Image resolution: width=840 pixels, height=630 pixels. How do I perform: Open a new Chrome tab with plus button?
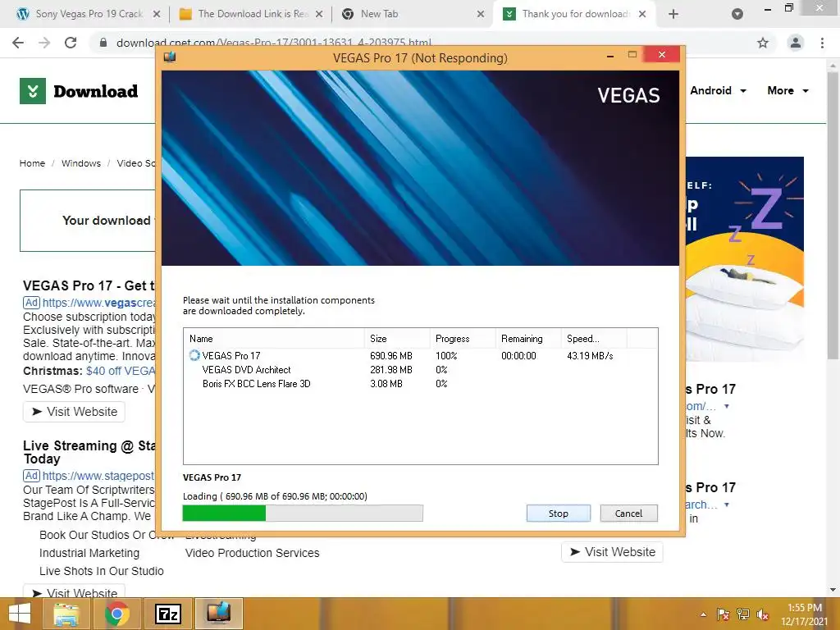673,15
